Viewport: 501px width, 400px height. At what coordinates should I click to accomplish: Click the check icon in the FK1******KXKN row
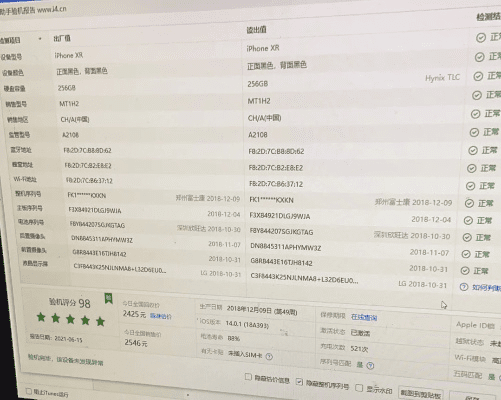click(x=469, y=203)
